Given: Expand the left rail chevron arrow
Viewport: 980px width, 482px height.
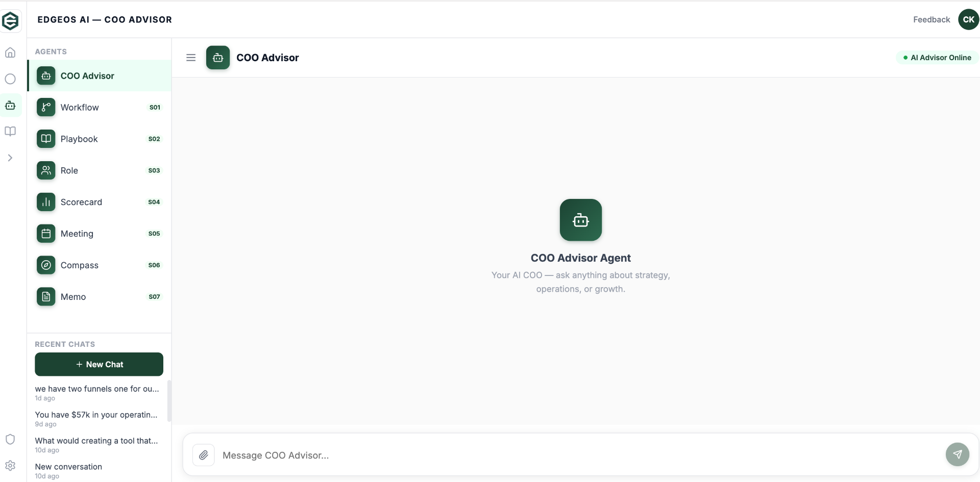Looking at the screenshot, I should coord(10,158).
